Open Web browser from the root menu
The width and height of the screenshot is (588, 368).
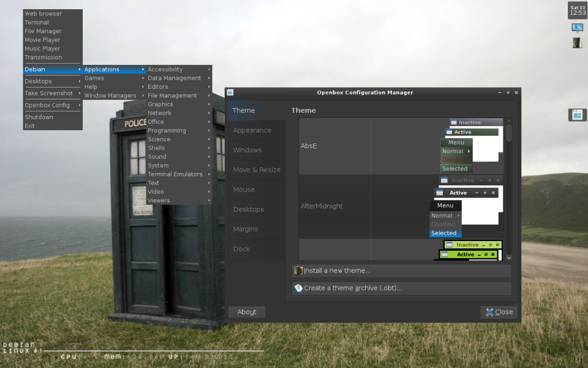click(53, 13)
